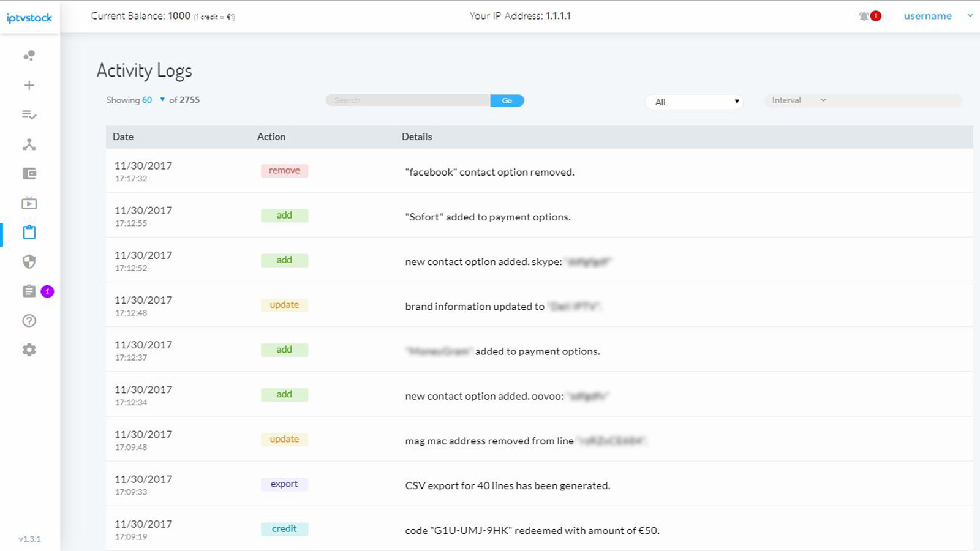Click the Go search button
Image resolution: width=980 pixels, height=551 pixels.
click(507, 100)
